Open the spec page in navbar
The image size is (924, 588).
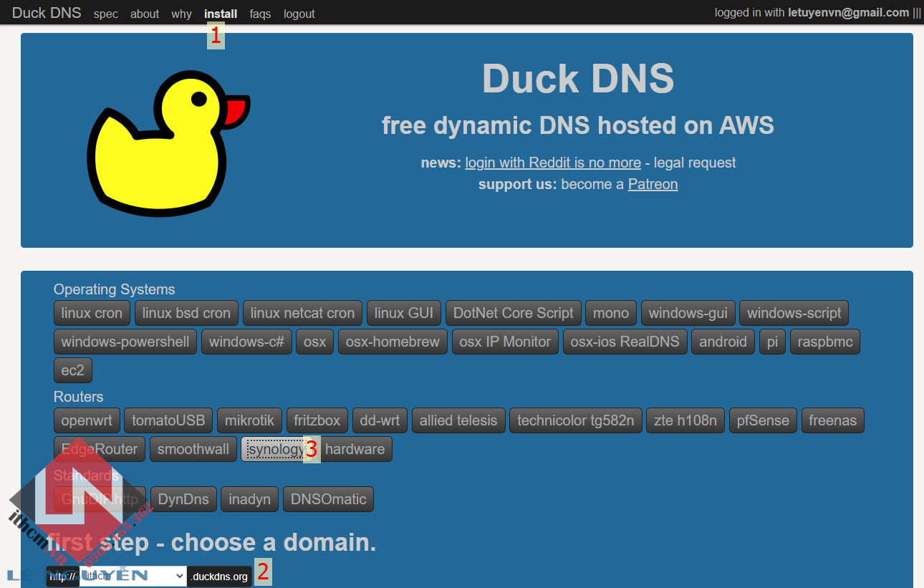click(x=106, y=14)
